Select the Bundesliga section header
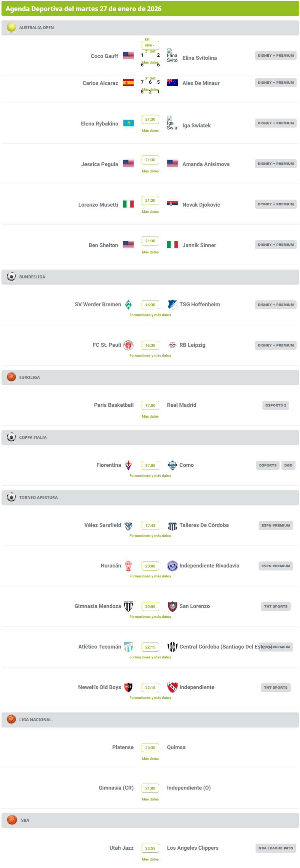 [150, 277]
